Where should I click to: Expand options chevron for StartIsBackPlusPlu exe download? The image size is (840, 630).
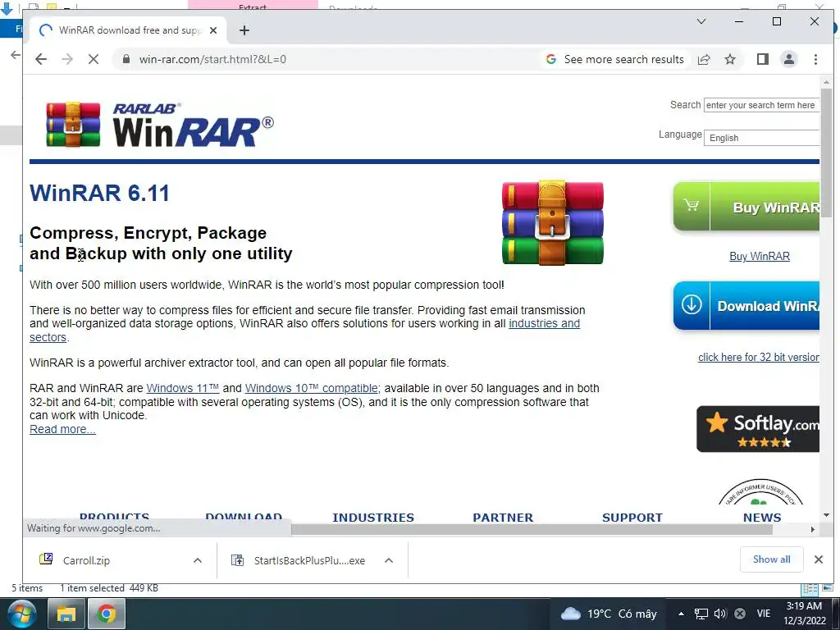(x=389, y=560)
